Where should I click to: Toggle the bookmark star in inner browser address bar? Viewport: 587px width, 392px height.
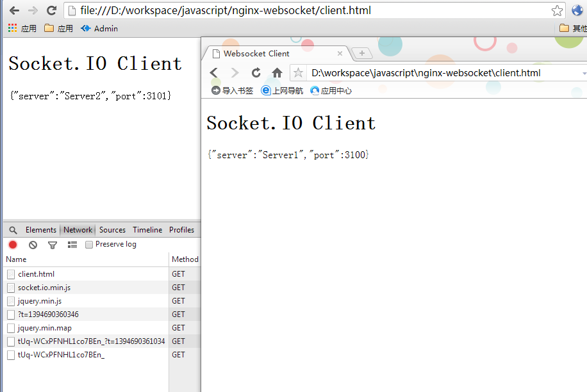[x=299, y=72]
